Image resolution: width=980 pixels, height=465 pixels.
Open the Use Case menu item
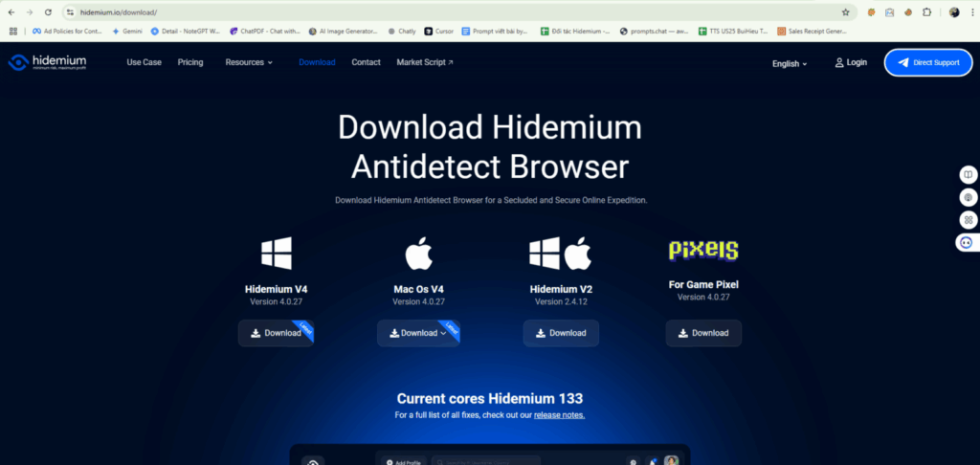click(x=144, y=62)
